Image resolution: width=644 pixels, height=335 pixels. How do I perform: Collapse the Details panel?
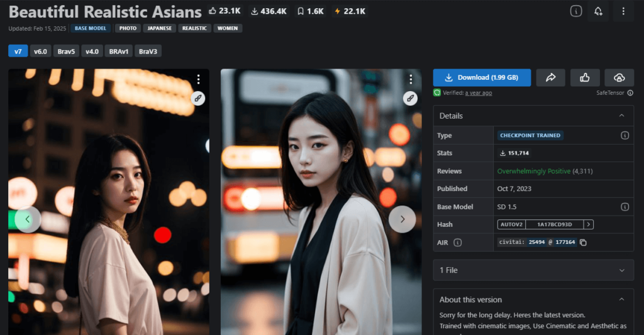point(621,116)
